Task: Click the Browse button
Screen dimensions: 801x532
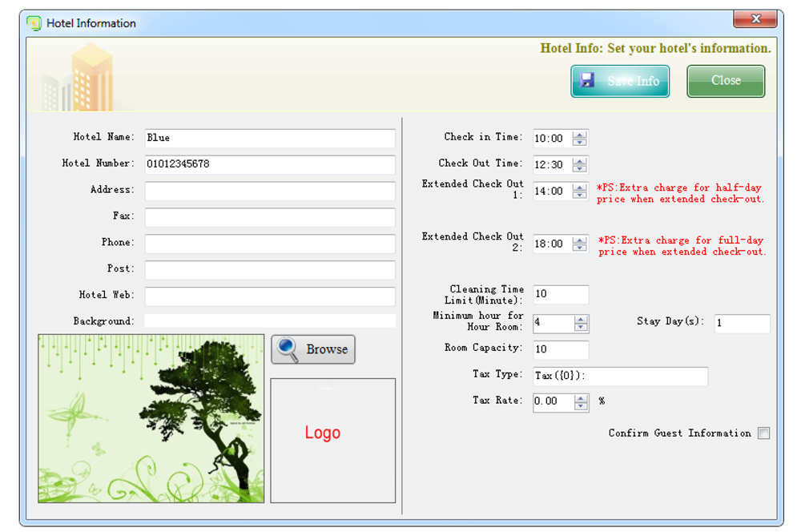Action: (x=313, y=349)
